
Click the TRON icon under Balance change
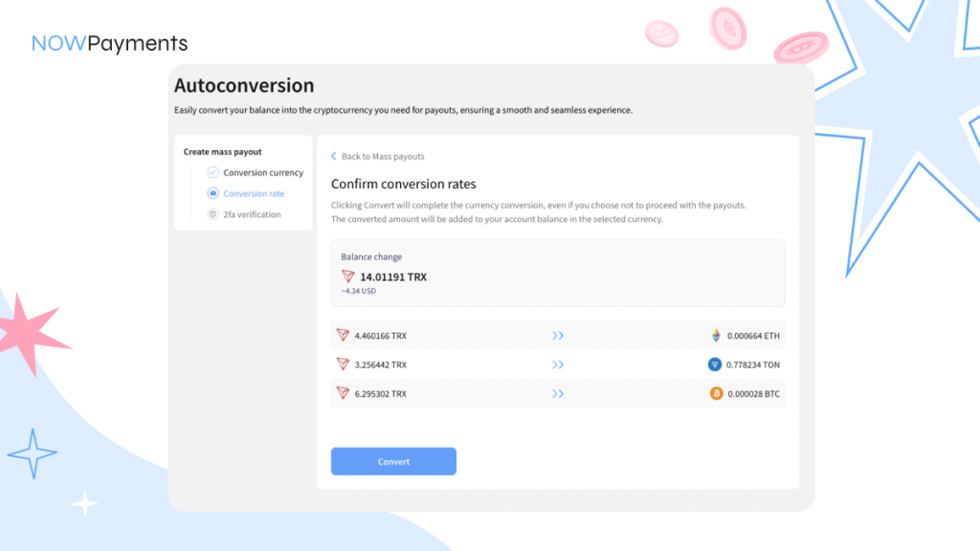coord(348,276)
